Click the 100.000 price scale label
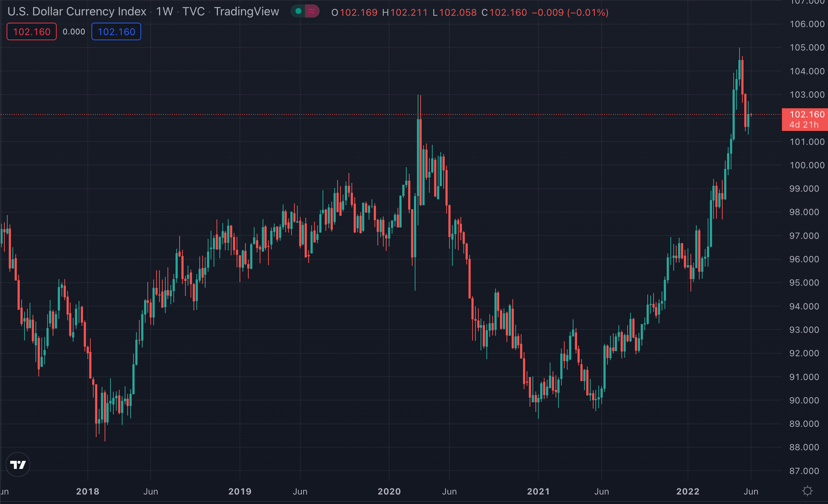Screen dimensions: 828x504 807,165
